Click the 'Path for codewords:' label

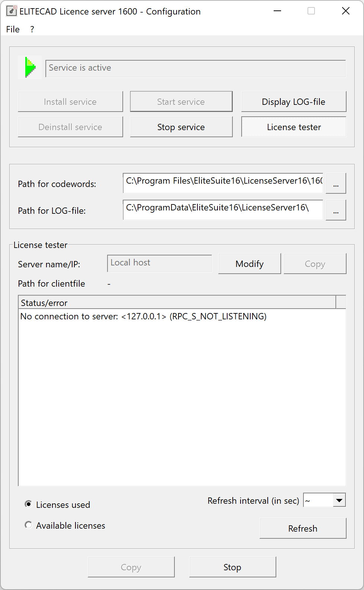57,184
